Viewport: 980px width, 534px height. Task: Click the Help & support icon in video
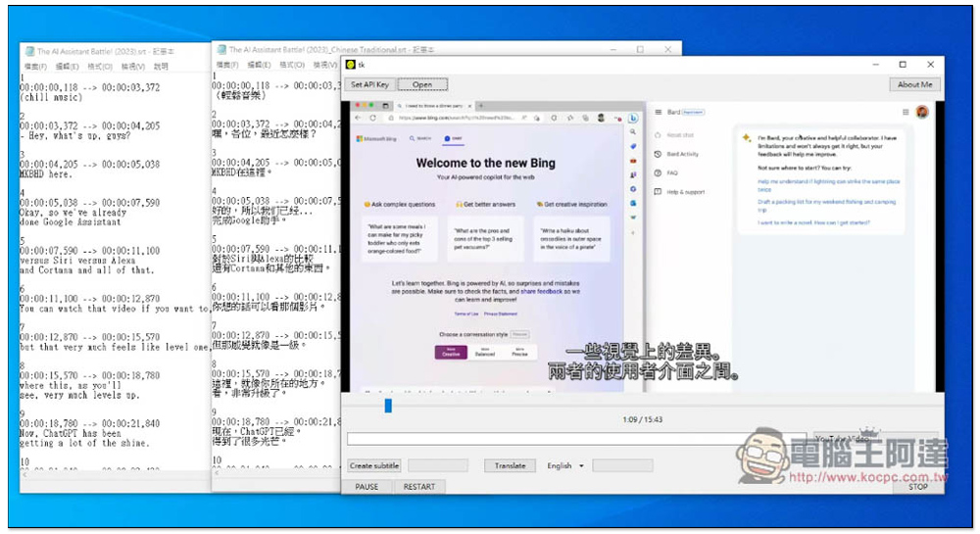[658, 192]
